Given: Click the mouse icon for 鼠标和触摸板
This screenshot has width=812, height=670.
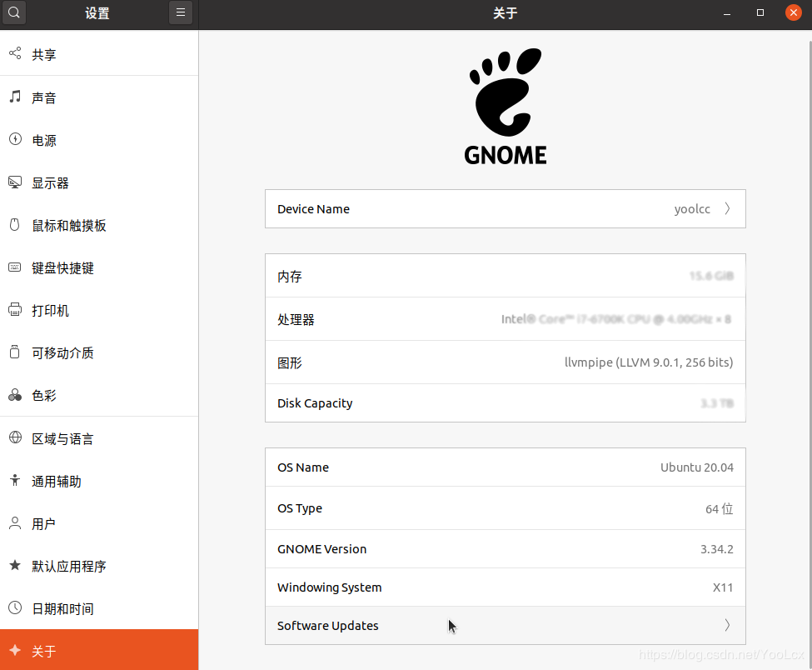Looking at the screenshot, I should coord(14,225).
